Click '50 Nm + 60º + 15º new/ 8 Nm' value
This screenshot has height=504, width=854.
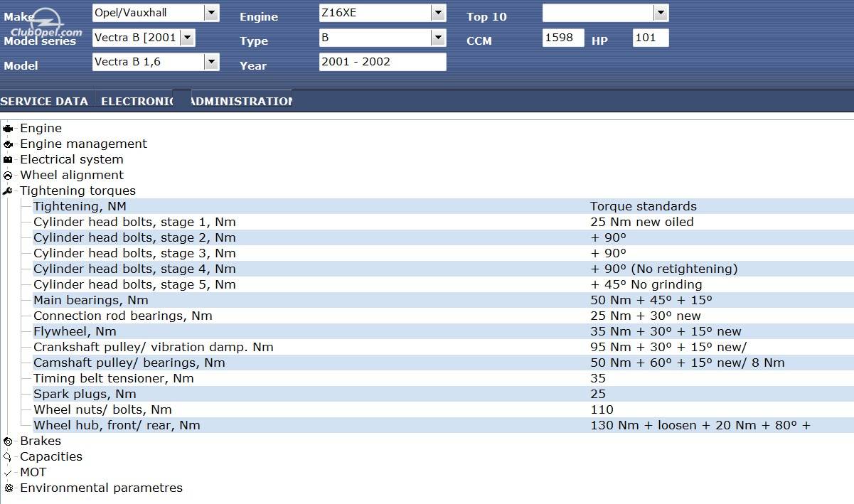[x=688, y=363]
